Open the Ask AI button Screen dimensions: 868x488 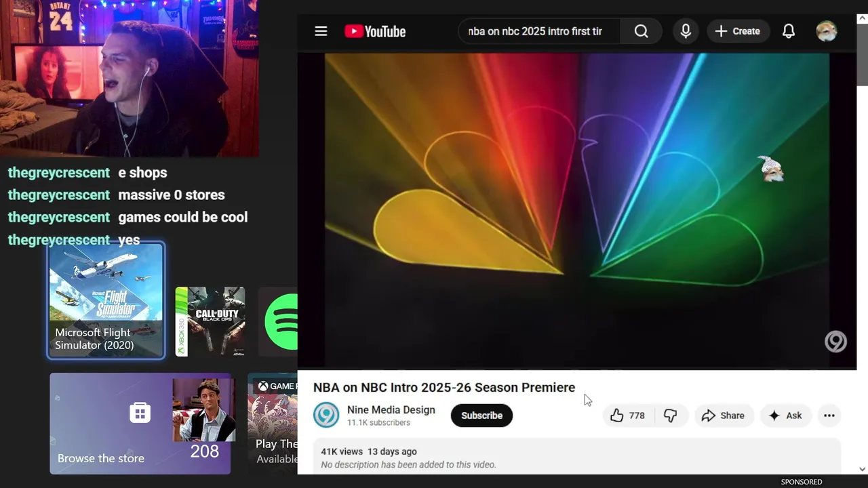[785, 415]
